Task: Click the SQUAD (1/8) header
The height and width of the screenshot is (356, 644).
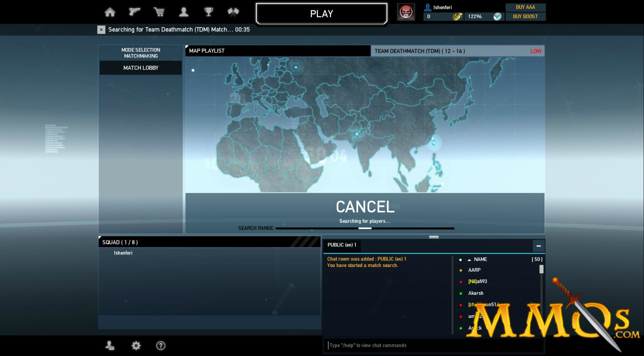Action: click(x=210, y=242)
